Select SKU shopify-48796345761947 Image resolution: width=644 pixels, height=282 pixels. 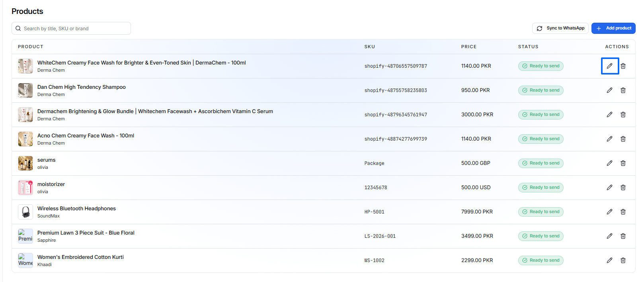(396, 115)
